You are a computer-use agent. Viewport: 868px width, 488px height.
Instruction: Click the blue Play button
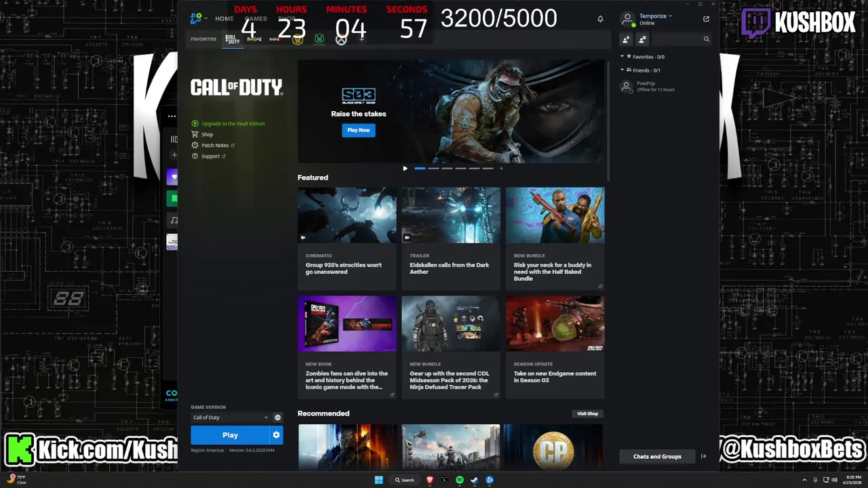pos(230,435)
